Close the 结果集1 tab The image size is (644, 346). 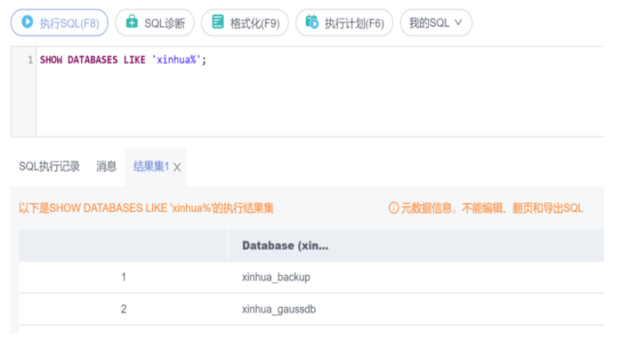[x=177, y=168]
